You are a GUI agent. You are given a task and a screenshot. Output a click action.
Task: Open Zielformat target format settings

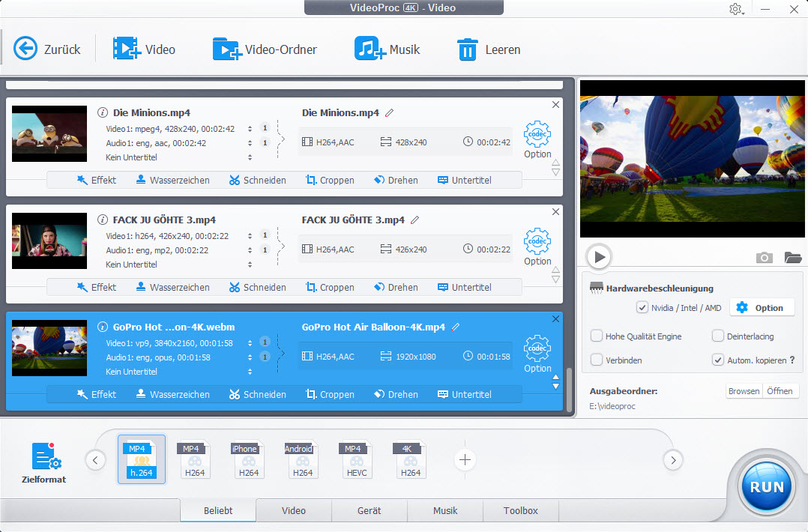[x=43, y=462]
